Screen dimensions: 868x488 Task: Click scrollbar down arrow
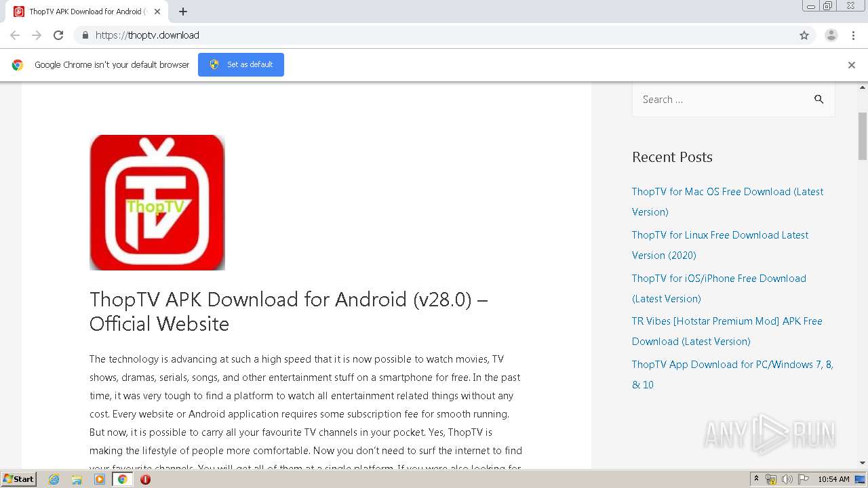pos(863,463)
